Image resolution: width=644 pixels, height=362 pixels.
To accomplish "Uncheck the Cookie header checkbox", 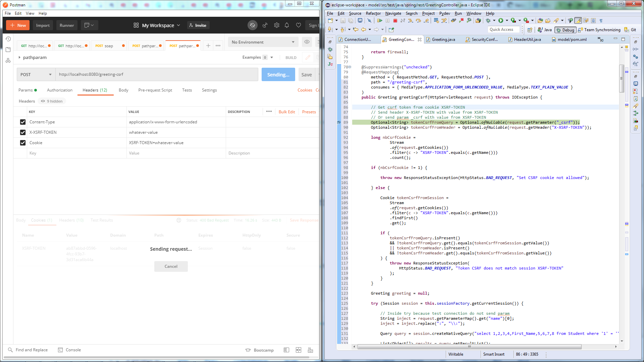I will (x=22, y=143).
